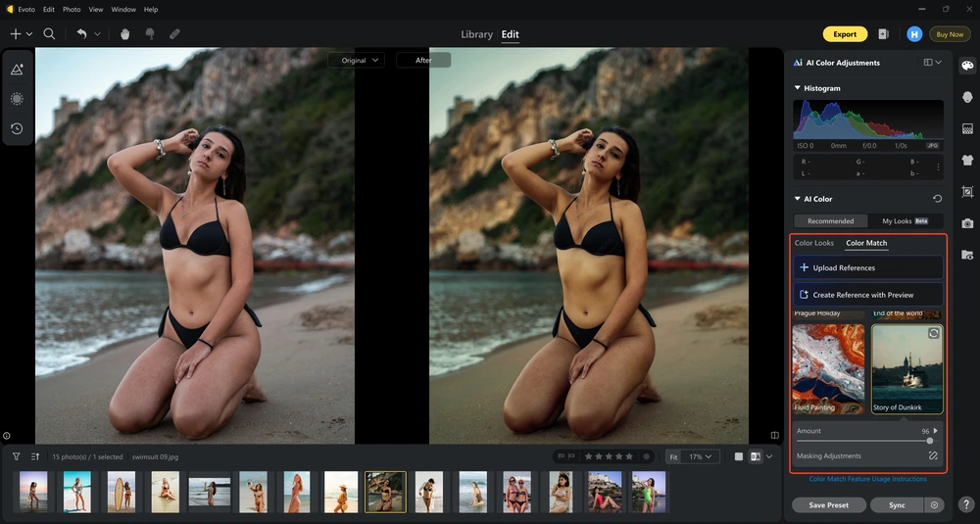
Task: Open the History clock icon in left sidebar
Action: 17,128
